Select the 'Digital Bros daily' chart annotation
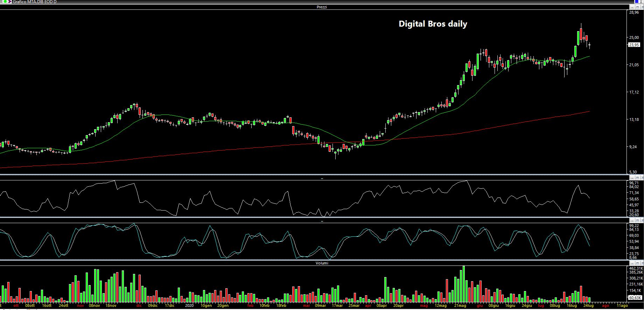 [x=433, y=24]
